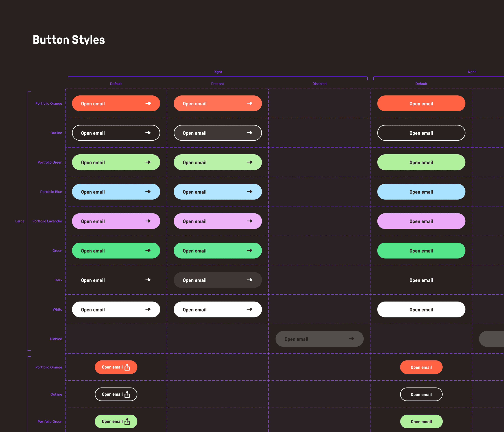The width and height of the screenshot is (504, 432).
Task: Click the Button Styles heading
Action: pyautogui.click(x=69, y=40)
